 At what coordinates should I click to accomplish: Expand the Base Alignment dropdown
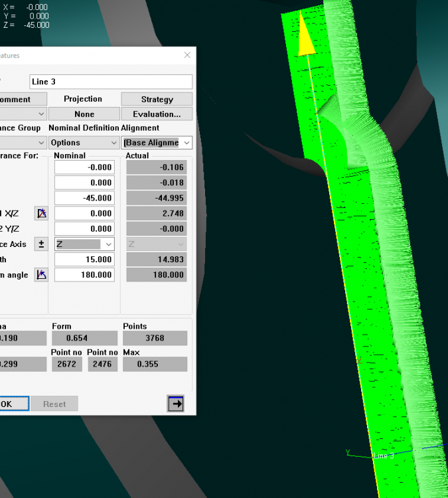(x=157, y=143)
